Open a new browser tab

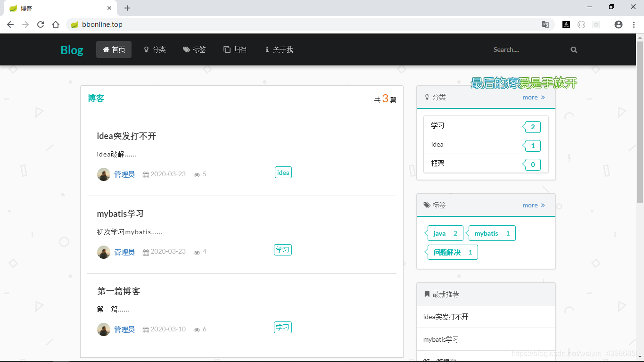click(x=127, y=8)
